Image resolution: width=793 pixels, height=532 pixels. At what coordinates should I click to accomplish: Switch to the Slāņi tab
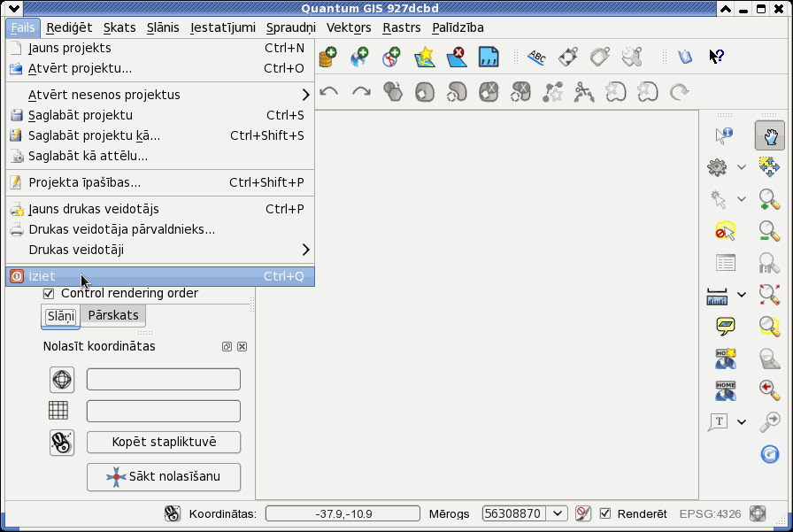61,317
